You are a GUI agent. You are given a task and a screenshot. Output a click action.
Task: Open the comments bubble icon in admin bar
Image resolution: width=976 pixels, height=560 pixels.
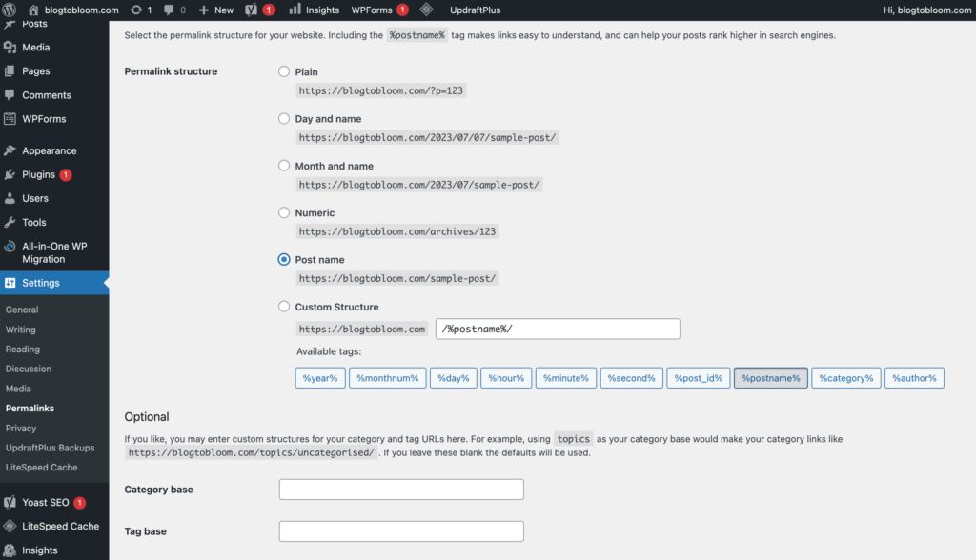tap(169, 10)
